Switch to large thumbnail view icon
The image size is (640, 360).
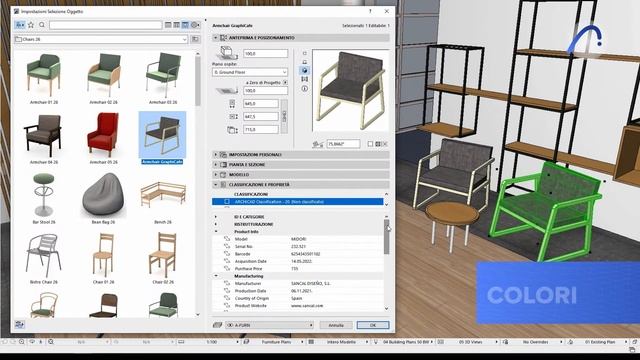coord(185,25)
